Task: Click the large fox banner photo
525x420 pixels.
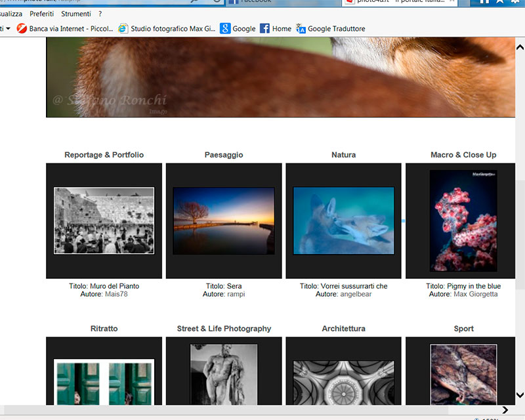Action: pyautogui.click(x=281, y=77)
